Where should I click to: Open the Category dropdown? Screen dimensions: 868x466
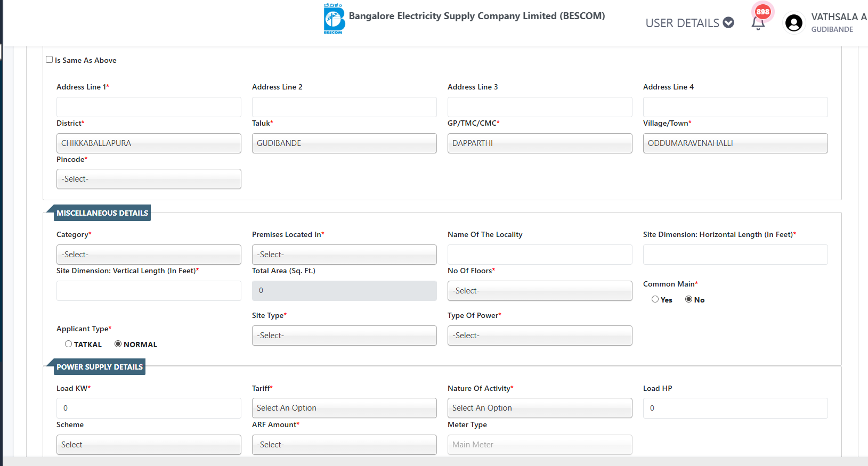(149, 255)
